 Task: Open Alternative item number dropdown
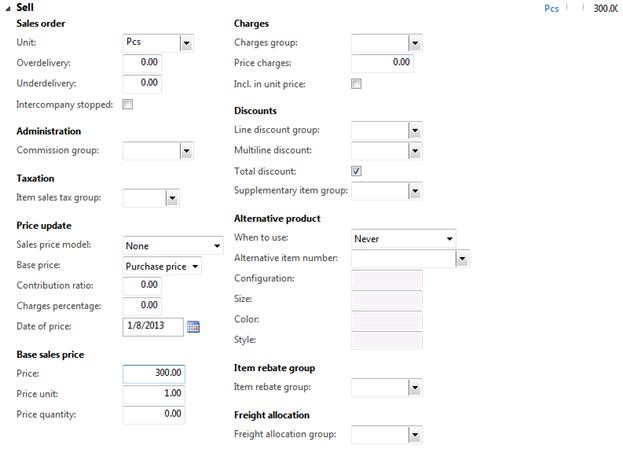pyautogui.click(x=462, y=258)
